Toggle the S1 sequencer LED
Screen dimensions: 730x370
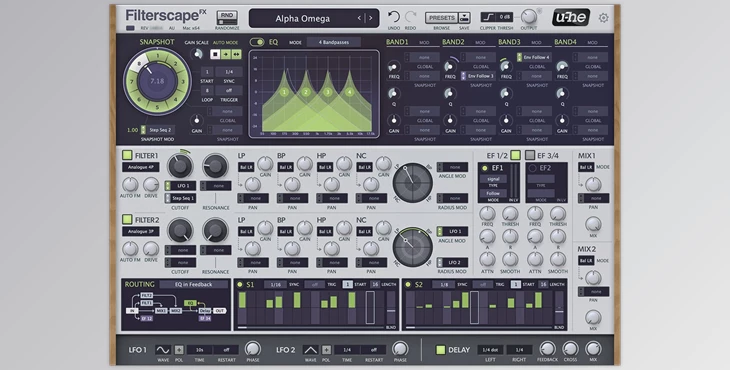pos(240,284)
